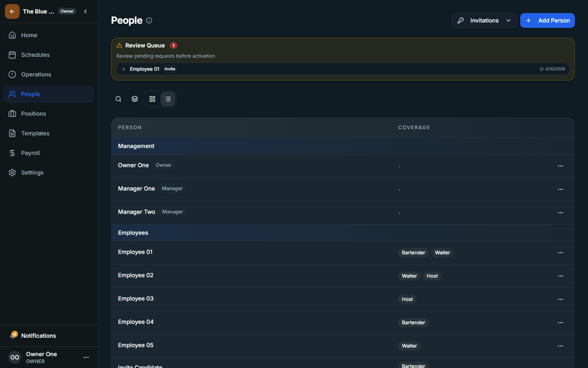Select the Manager Two row name
Screen dimensions: 588x368
(x=137, y=212)
